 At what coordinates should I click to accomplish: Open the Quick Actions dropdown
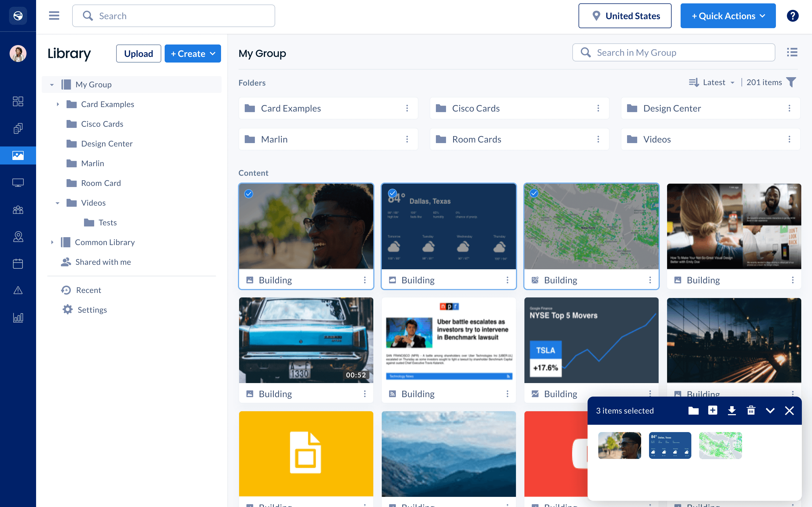[x=728, y=16]
